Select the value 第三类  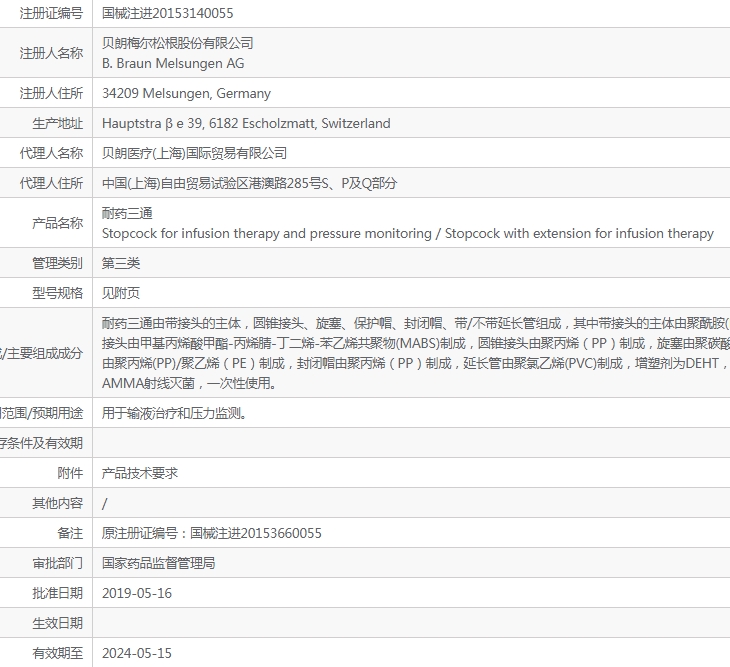121,263
